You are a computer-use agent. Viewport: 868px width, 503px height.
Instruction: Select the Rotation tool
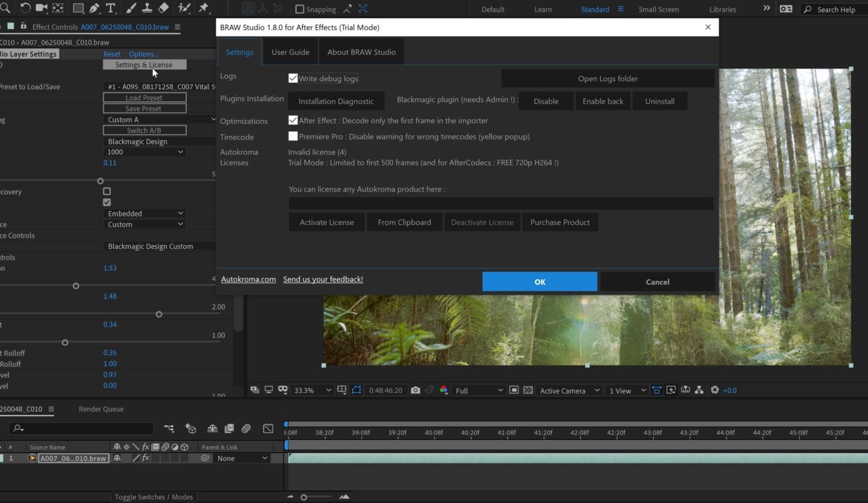tap(26, 8)
